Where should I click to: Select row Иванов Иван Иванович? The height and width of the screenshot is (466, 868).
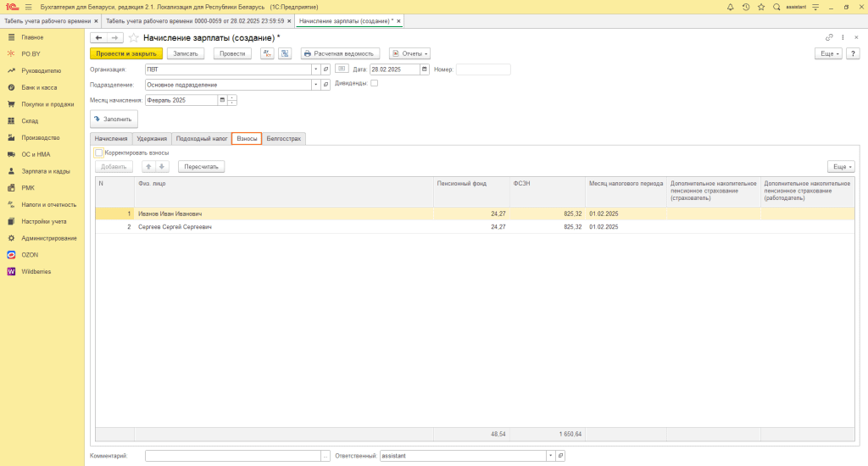tap(475, 214)
